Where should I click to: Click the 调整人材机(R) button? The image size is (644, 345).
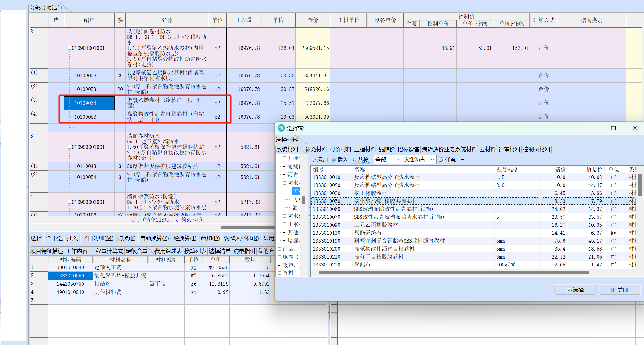tap(242, 238)
